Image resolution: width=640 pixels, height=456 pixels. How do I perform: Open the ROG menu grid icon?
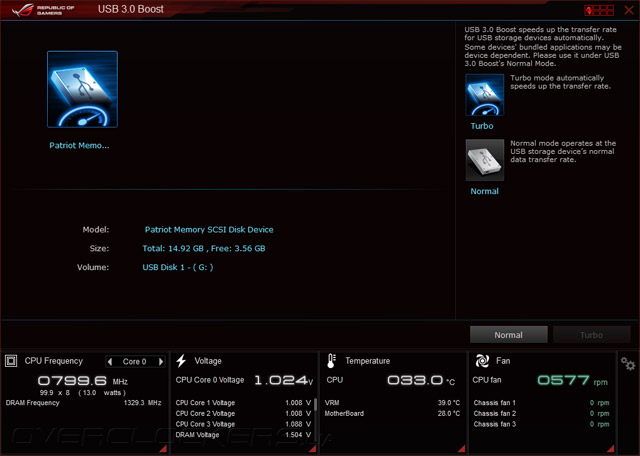[x=599, y=10]
